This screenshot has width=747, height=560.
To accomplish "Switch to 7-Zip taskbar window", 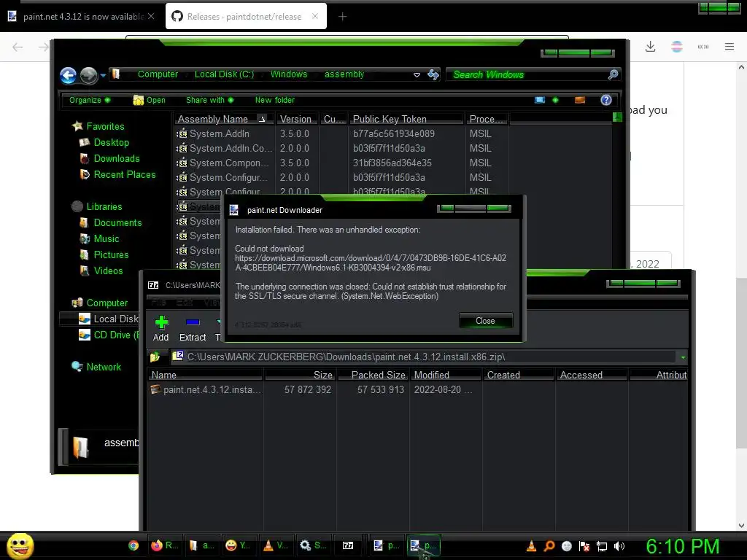I will 348,545.
